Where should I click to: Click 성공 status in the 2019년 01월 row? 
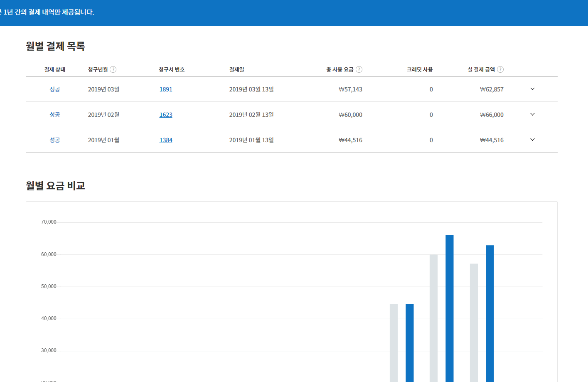[x=55, y=140]
